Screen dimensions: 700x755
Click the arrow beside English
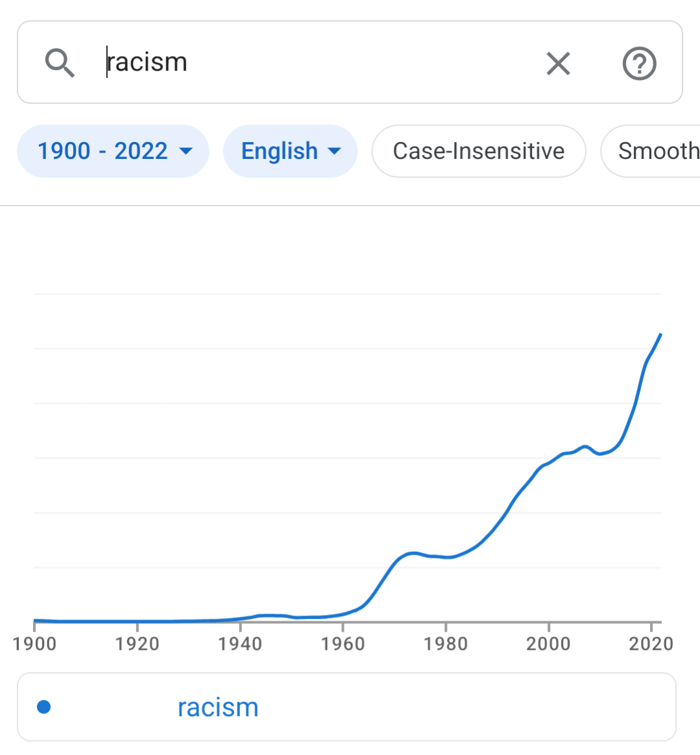(334, 151)
